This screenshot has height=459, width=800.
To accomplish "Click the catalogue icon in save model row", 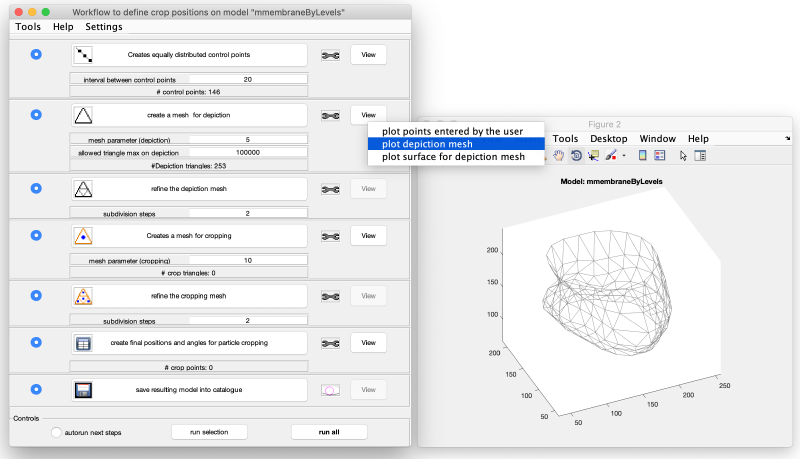I will [x=331, y=391].
